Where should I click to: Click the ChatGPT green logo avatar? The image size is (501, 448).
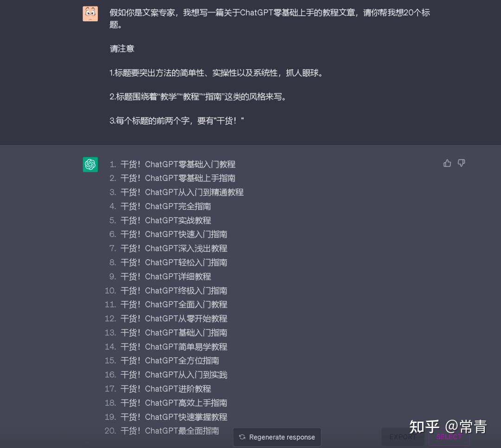click(x=90, y=165)
